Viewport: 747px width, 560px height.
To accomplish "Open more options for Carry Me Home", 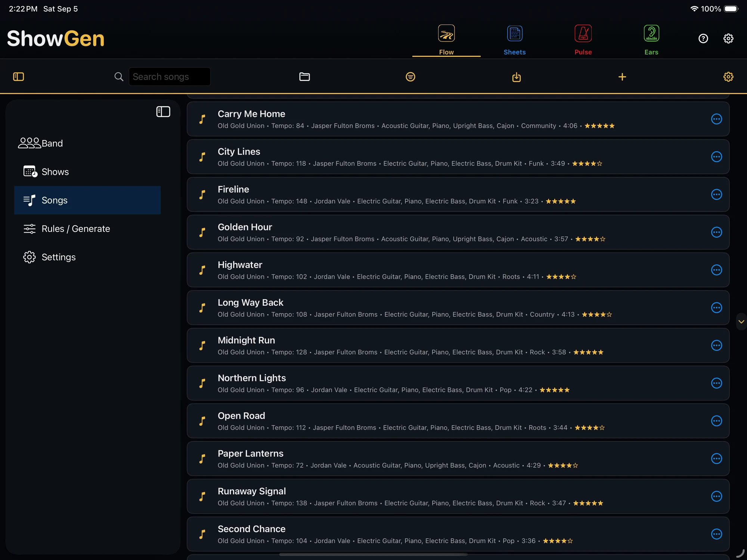I will point(716,119).
